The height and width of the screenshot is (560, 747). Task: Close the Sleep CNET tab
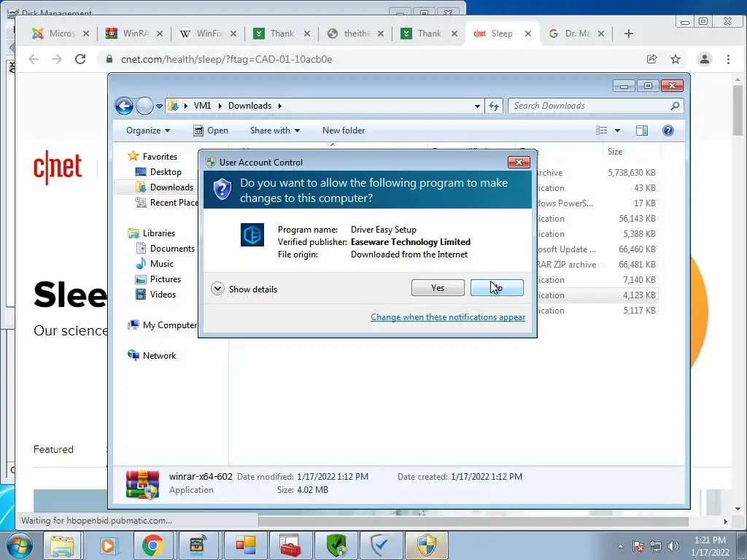coord(528,34)
